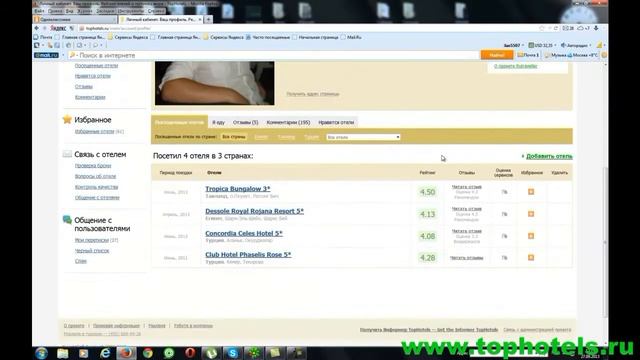Click the Получить адрес страницы link
Screen dimensions: 640x360
(x=313, y=94)
